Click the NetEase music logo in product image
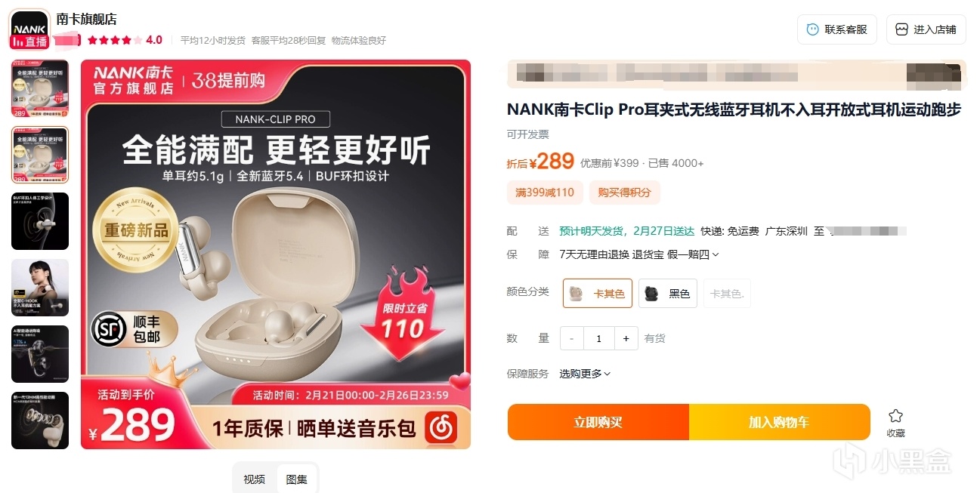This screenshot has width=980, height=493. [441, 428]
